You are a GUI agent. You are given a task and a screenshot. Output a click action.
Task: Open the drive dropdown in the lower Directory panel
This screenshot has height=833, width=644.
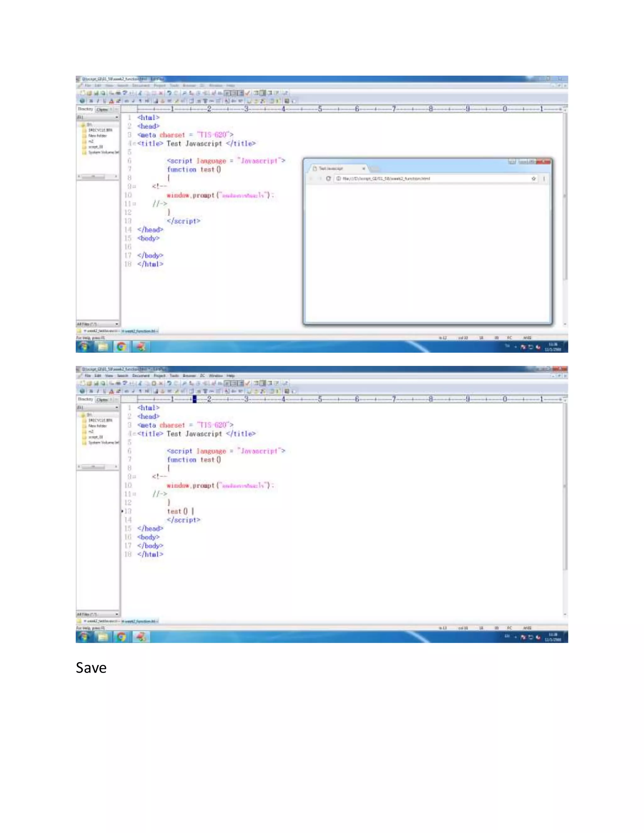click(117, 408)
